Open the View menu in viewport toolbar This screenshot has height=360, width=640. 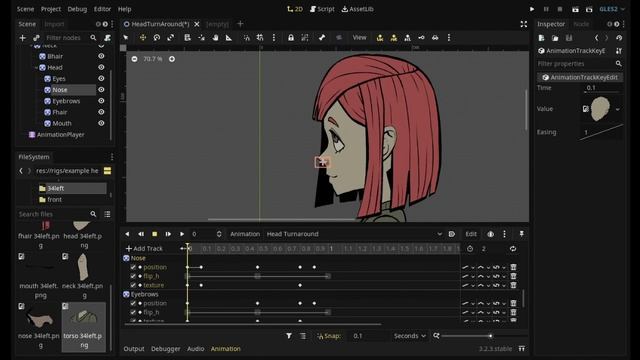pos(359,38)
